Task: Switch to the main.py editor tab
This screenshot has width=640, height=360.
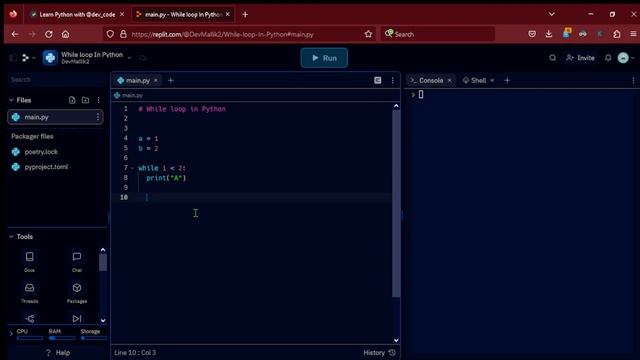Action: click(x=138, y=80)
